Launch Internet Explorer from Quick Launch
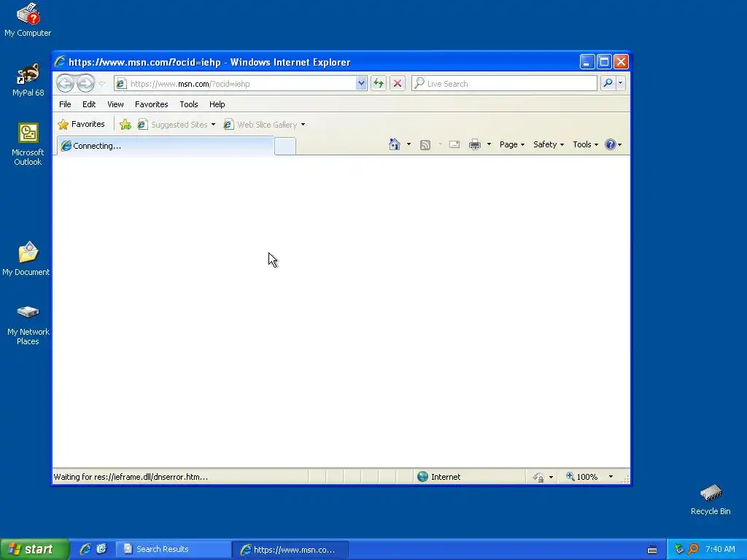The image size is (747, 560). pos(85,549)
